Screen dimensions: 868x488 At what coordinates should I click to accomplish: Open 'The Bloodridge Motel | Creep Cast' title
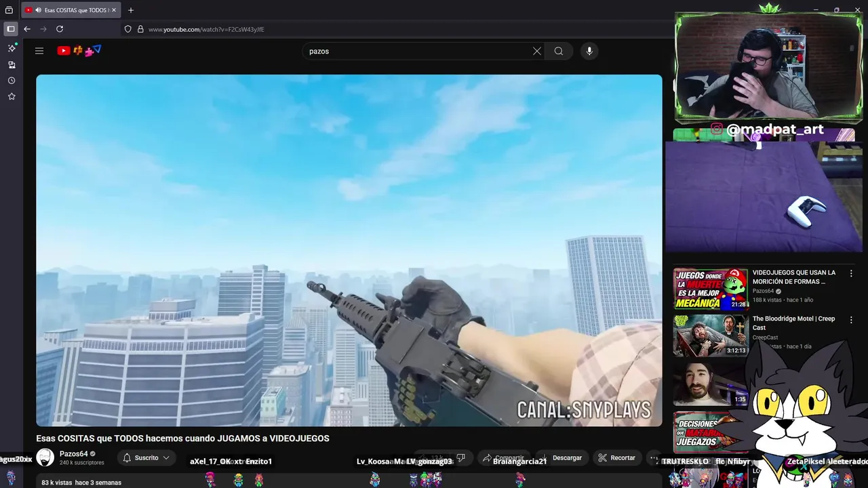(x=793, y=323)
